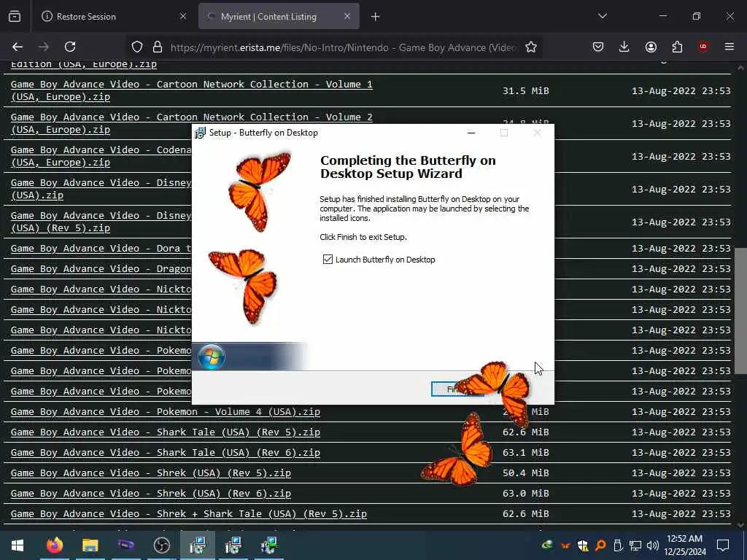Click the 63.1 MiB size cell
This screenshot has height=560, width=747.
[x=525, y=453]
